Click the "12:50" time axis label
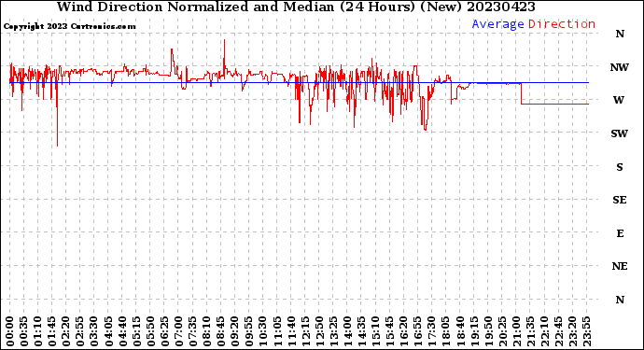This screenshot has width=644, height=350. pos(319,331)
